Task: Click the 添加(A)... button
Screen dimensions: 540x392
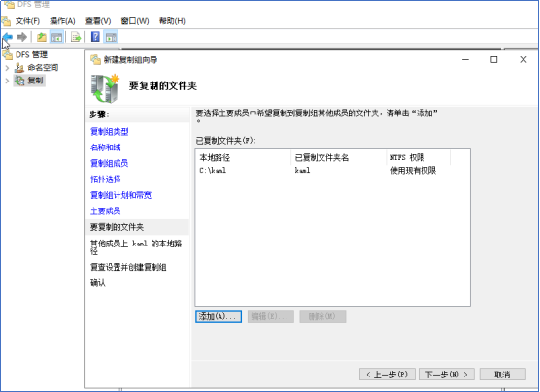Action: coord(219,316)
